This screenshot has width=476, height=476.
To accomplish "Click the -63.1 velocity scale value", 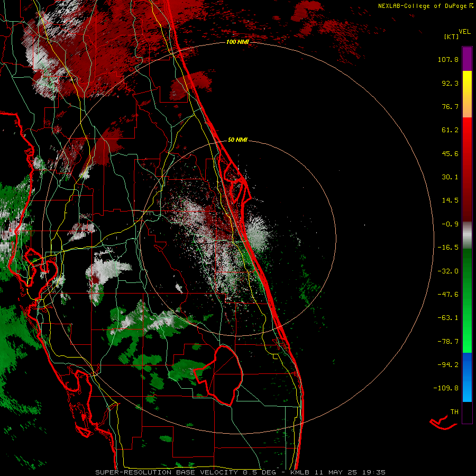I will 448,318.
